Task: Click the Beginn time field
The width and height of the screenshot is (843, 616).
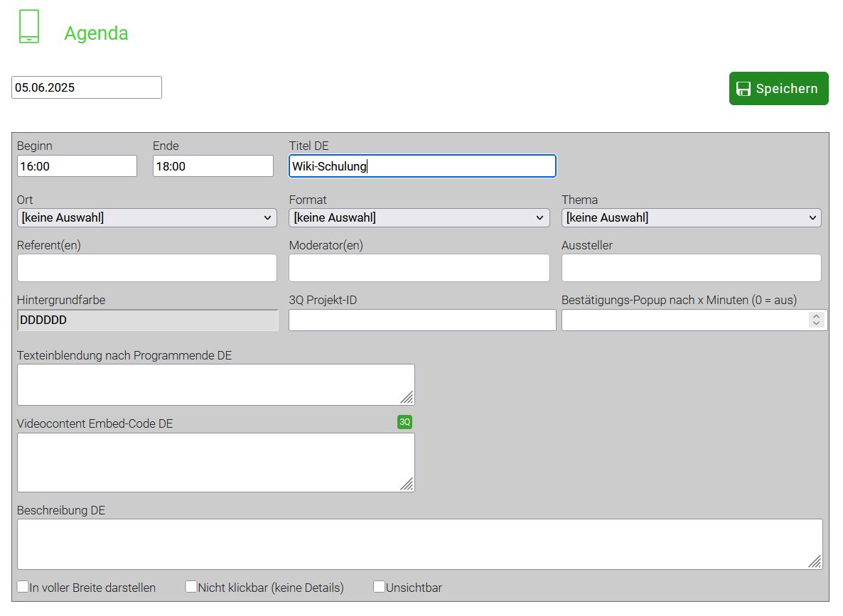Action: (77, 166)
